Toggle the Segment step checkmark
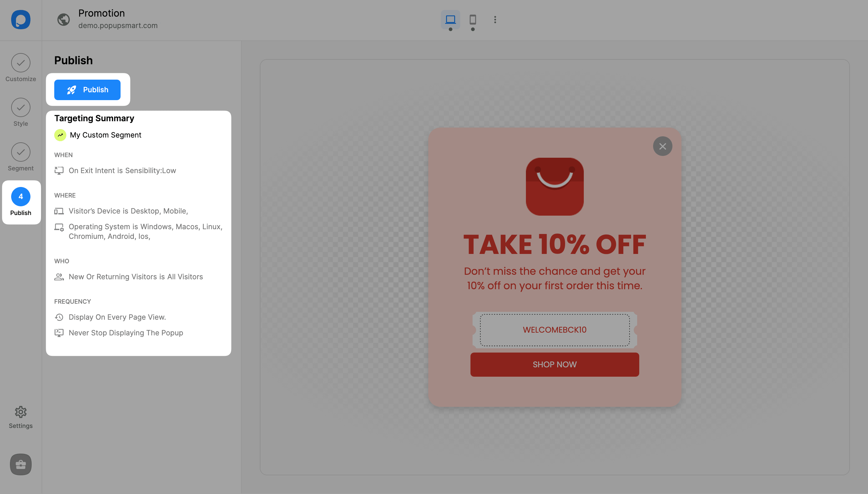Image resolution: width=868 pixels, height=494 pixels. click(x=20, y=151)
